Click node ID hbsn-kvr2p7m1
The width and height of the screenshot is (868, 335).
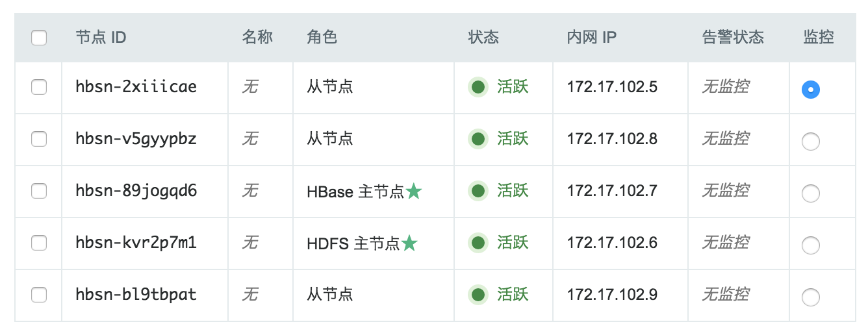pos(136,243)
